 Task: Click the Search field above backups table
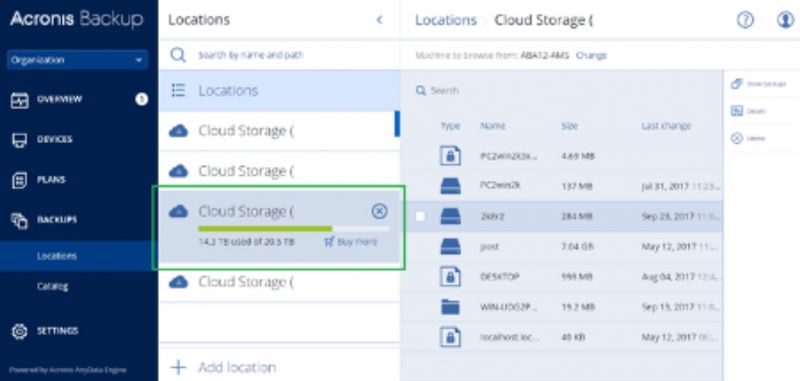point(444,91)
